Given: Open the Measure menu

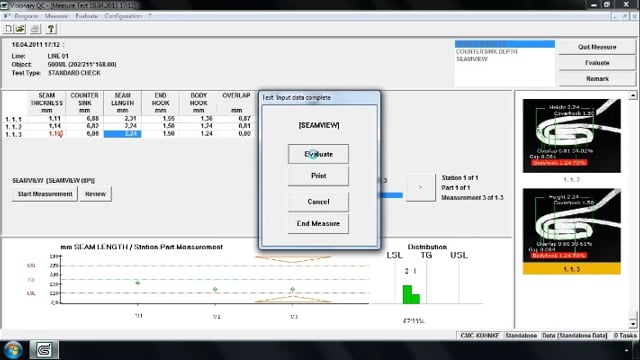Looking at the screenshot, I should pyautogui.click(x=56, y=16).
